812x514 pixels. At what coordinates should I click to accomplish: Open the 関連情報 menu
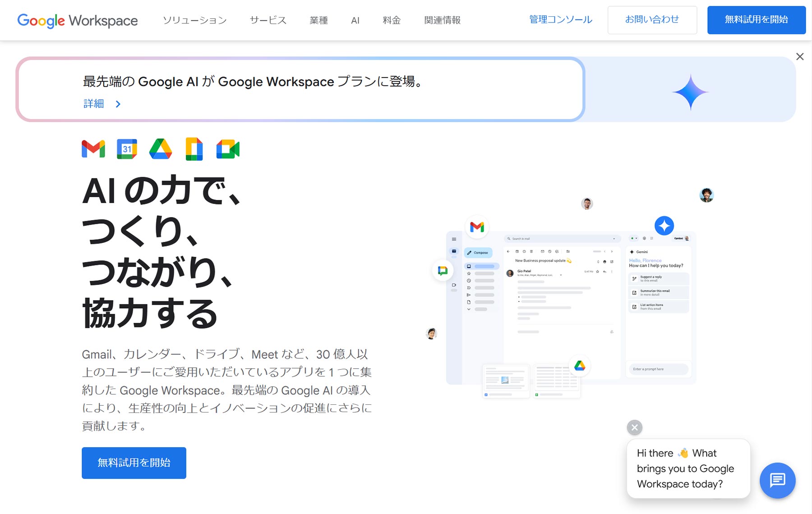442,20
